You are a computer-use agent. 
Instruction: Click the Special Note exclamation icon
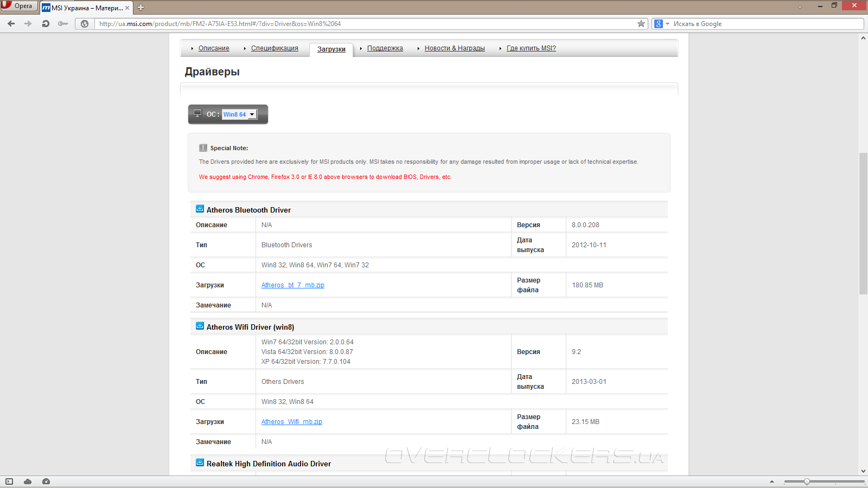pos(203,148)
